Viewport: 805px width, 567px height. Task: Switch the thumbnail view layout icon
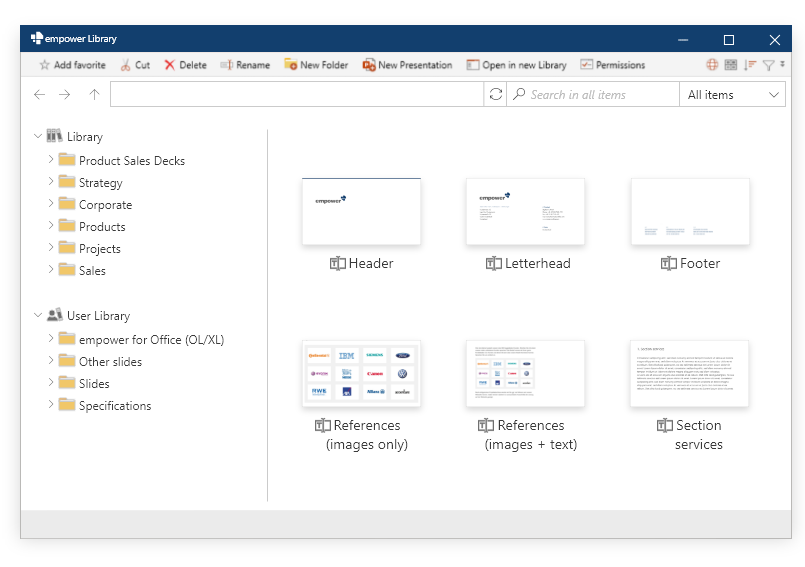click(x=731, y=65)
